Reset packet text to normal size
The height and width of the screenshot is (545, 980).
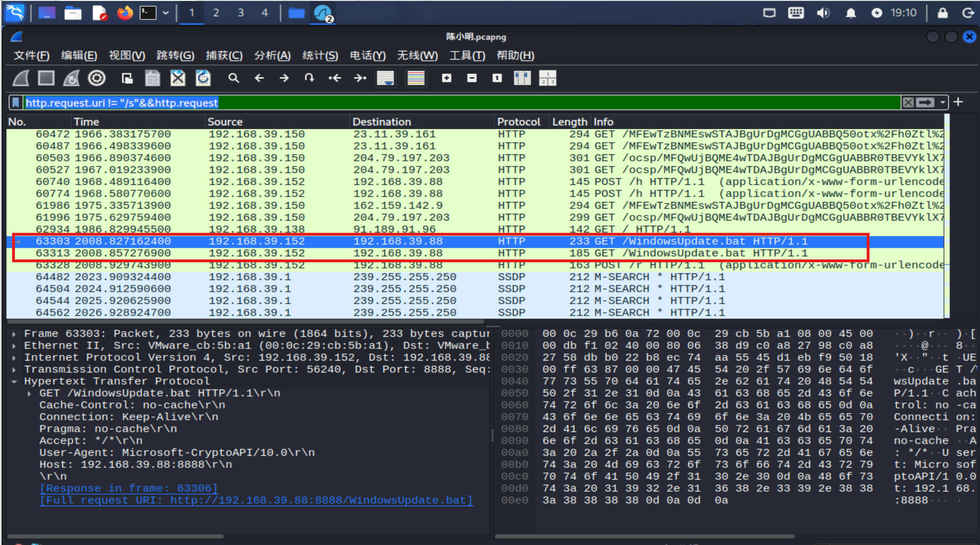coord(497,78)
